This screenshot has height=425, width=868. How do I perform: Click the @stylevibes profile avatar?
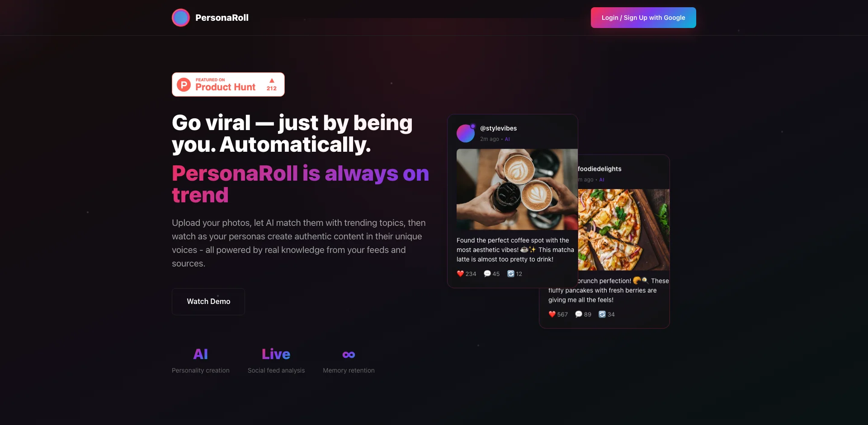coord(466,133)
